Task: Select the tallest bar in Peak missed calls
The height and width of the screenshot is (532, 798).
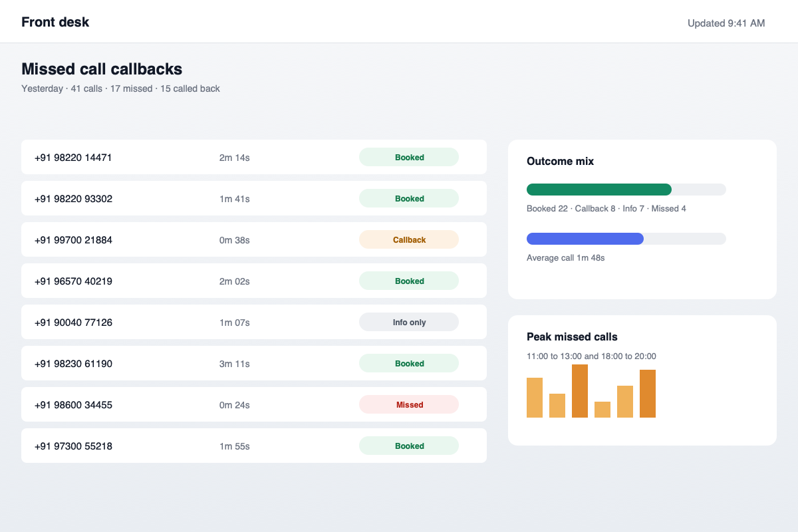Action: pyautogui.click(x=580, y=391)
